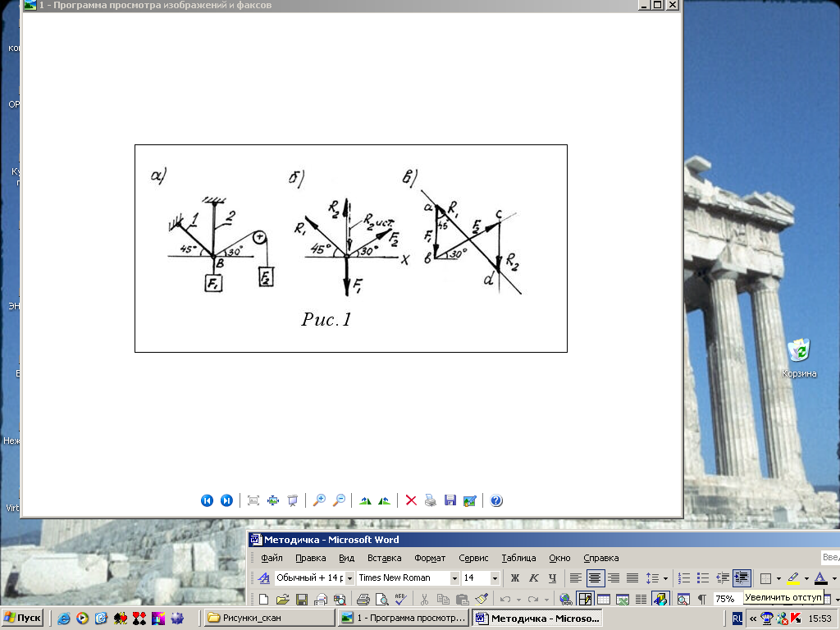Screen dimensions: 840x630
Task: Open the style dropdown 'Обычный + 14'
Action: coord(349,578)
